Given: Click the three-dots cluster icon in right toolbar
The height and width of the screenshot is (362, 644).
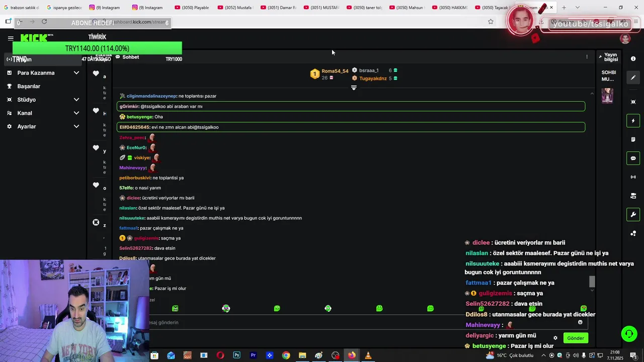Looking at the screenshot, I should [x=633, y=233].
